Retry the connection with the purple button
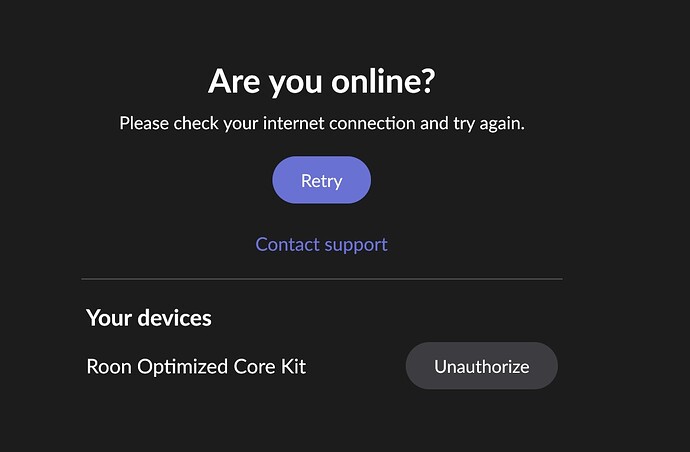 pyautogui.click(x=321, y=181)
